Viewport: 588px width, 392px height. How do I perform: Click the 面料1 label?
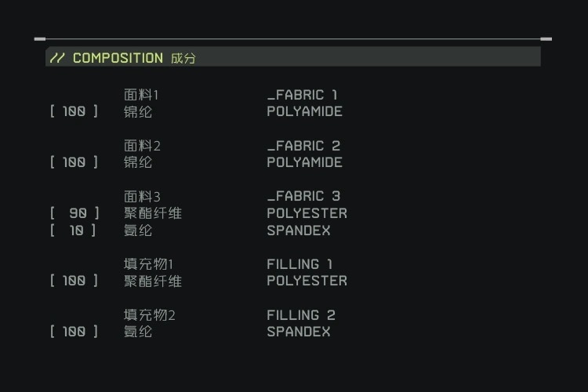point(141,95)
